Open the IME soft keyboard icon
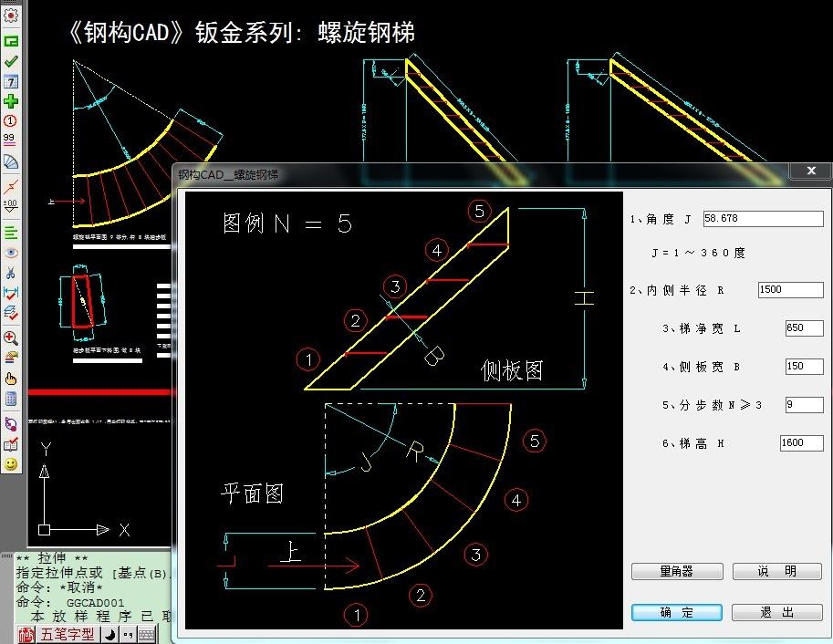The width and height of the screenshot is (833, 644). pos(147,635)
